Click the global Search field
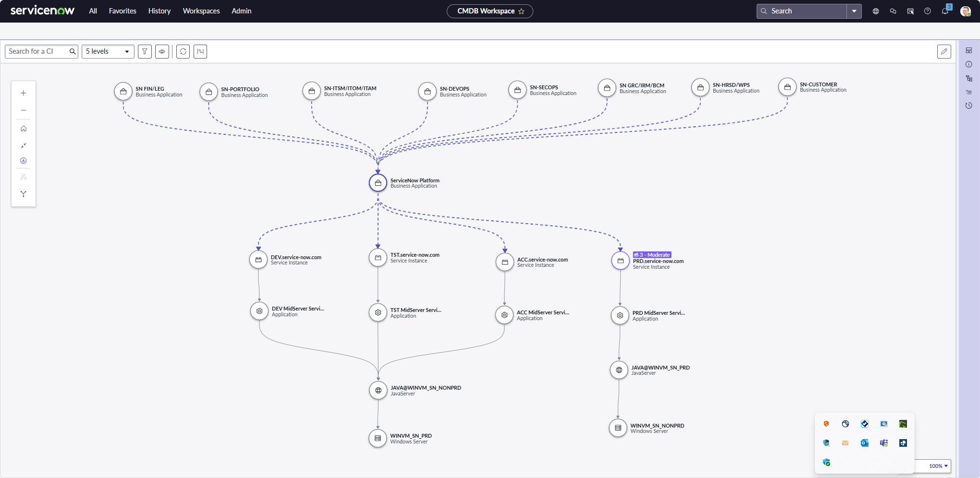 pos(802,11)
